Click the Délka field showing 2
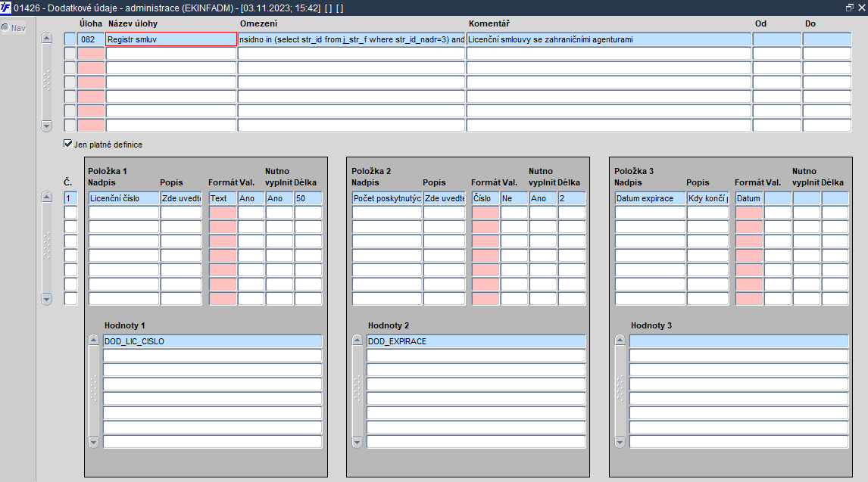The image size is (868, 482). click(x=571, y=198)
